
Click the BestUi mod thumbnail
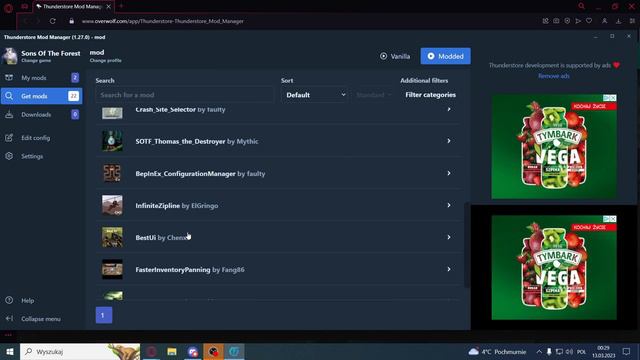[112, 237]
